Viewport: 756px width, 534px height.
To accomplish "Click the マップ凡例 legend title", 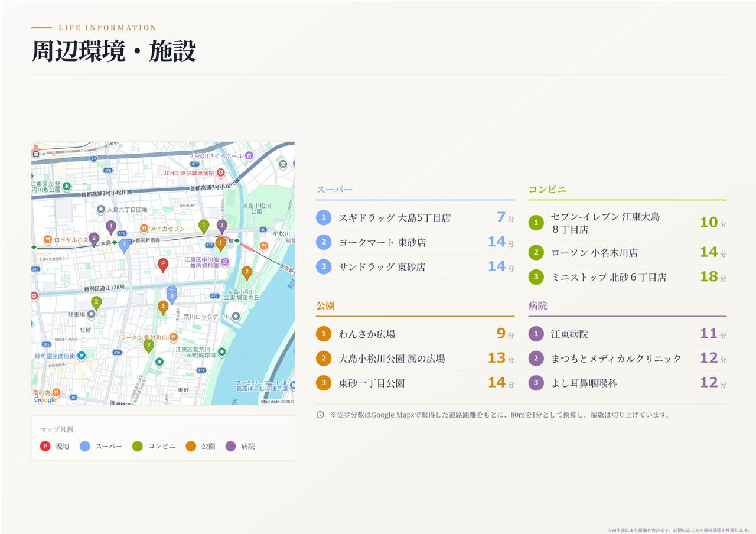I will pos(57,429).
